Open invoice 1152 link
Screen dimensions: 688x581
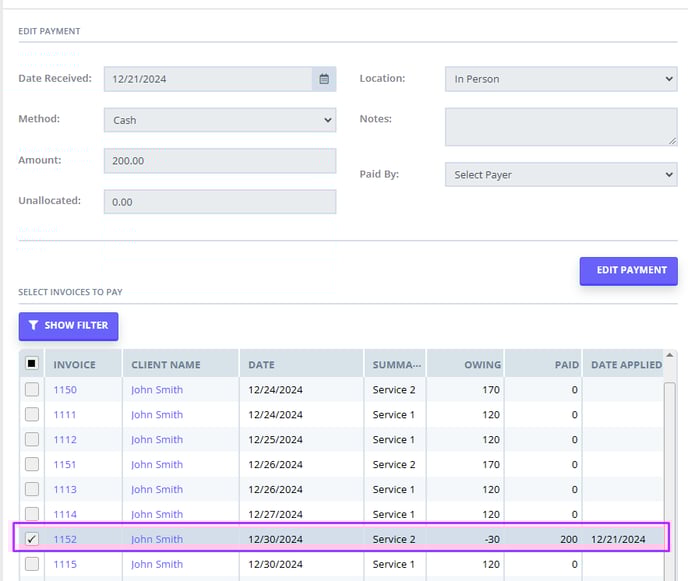(x=65, y=539)
